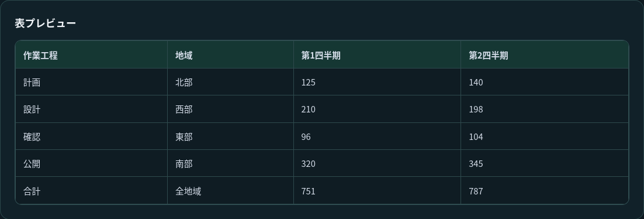Select the 設計 row cell
Image resolution: width=644 pixels, height=219 pixels.
pyautogui.click(x=91, y=109)
